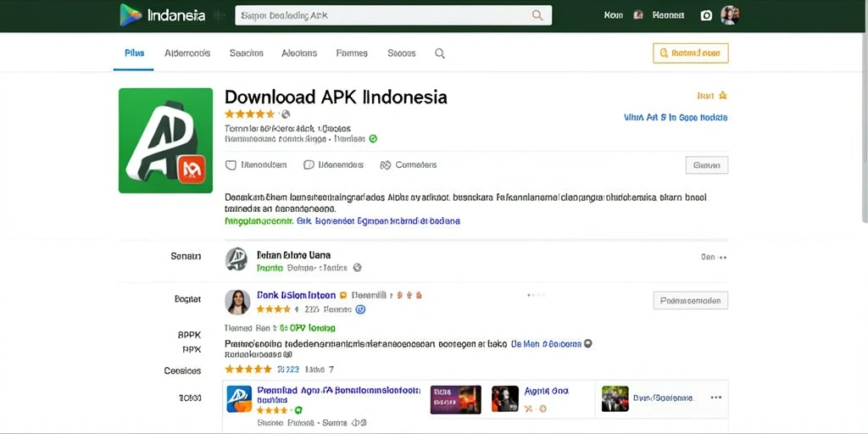The width and height of the screenshot is (868, 434).
Task: Open the three-dot menu on the bottom card
Action: 715,398
